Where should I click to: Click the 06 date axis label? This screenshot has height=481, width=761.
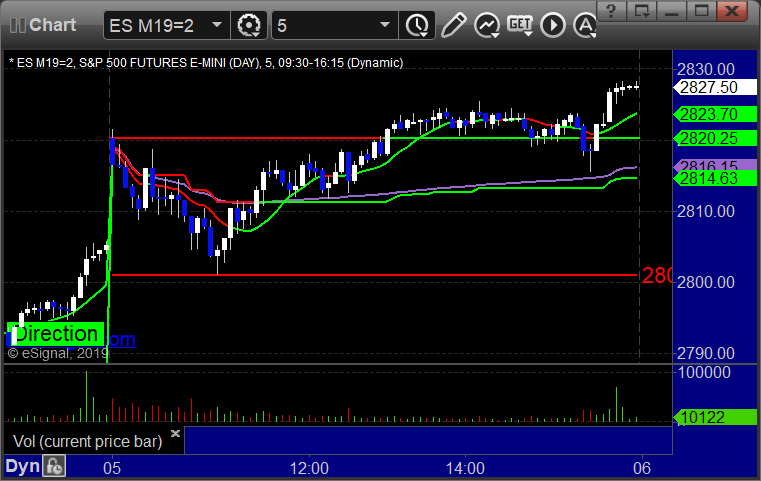coord(642,468)
